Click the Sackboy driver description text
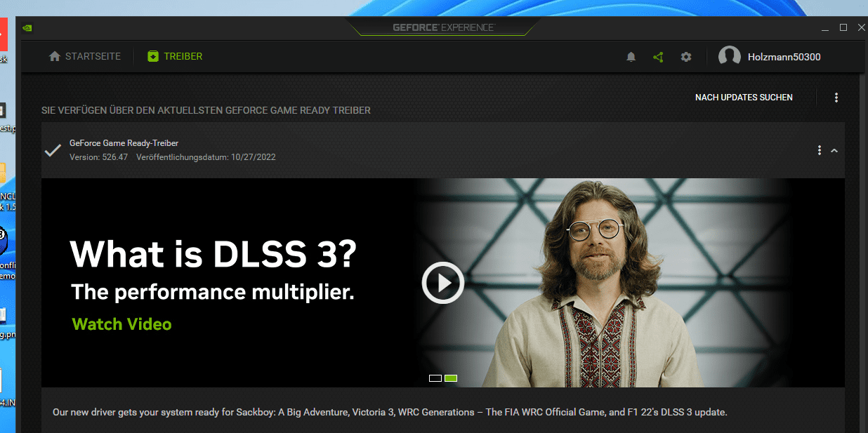 (x=390, y=412)
